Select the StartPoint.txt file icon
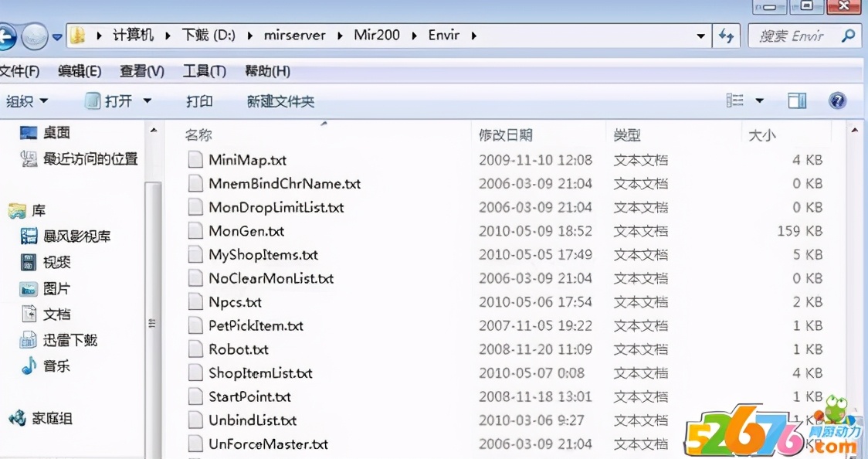Image resolution: width=868 pixels, height=459 pixels. coord(195,397)
